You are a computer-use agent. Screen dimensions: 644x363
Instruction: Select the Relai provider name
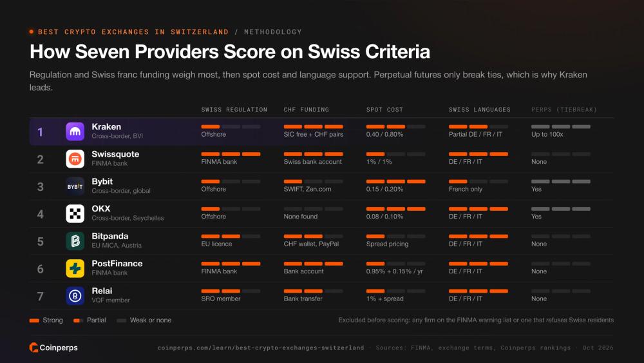[x=102, y=291]
